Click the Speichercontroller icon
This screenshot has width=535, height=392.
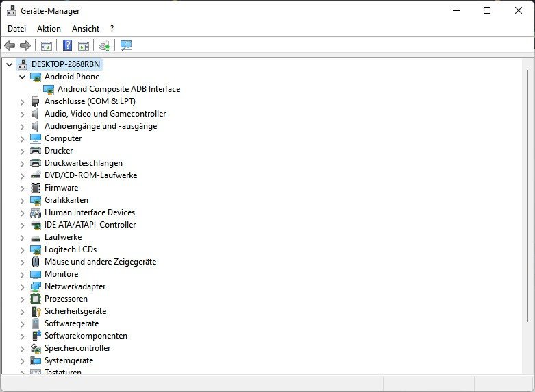(x=36, y=348)
